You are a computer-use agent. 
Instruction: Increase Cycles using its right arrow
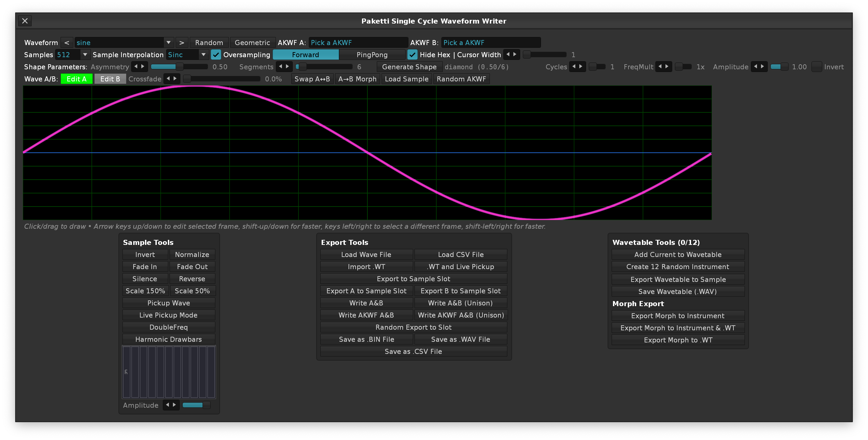(581, 66)
